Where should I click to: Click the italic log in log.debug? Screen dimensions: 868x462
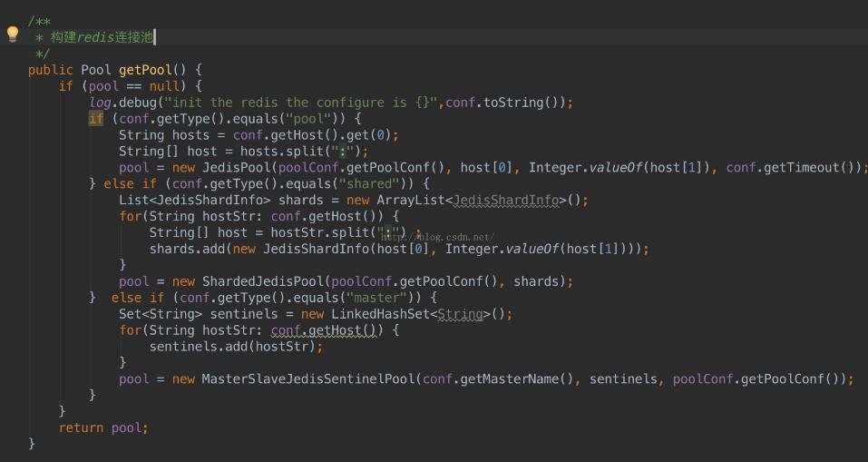click(100, 103)
